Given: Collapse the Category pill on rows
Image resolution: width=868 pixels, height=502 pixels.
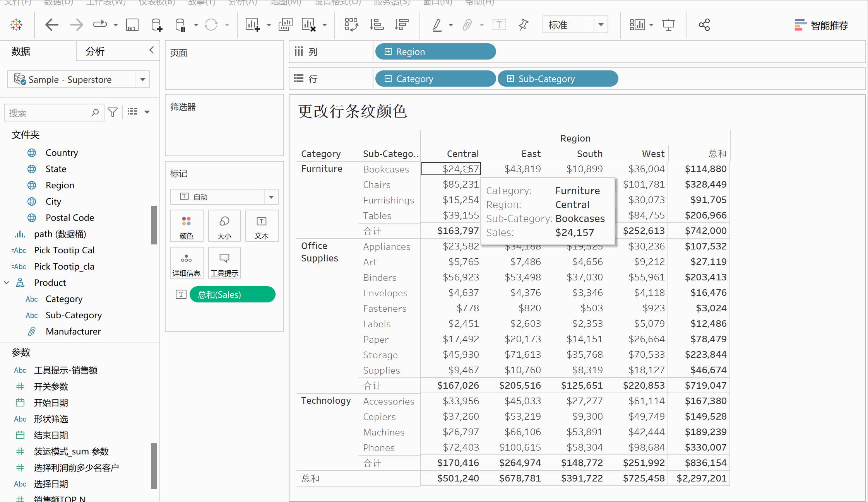Looking at the screenshot, I should [388, 79].
